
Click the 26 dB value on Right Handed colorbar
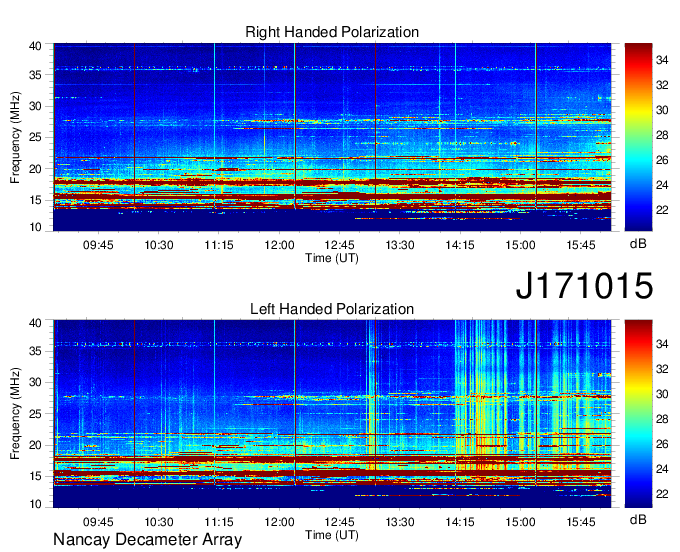[x=662, y=160]
